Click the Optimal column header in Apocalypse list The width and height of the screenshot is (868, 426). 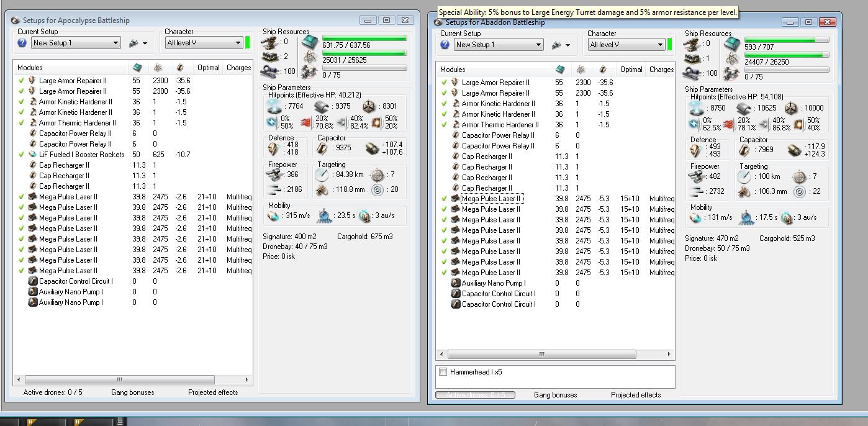tap(209, 68)
